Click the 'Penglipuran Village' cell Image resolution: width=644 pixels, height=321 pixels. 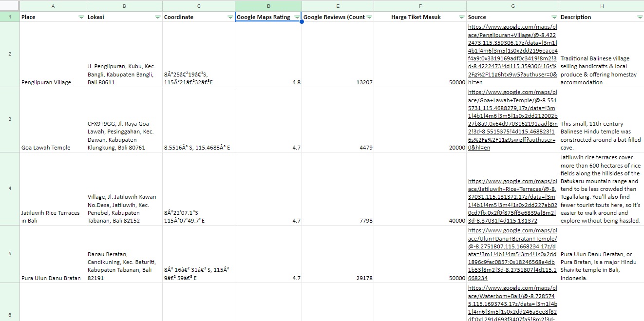(53, 55)
